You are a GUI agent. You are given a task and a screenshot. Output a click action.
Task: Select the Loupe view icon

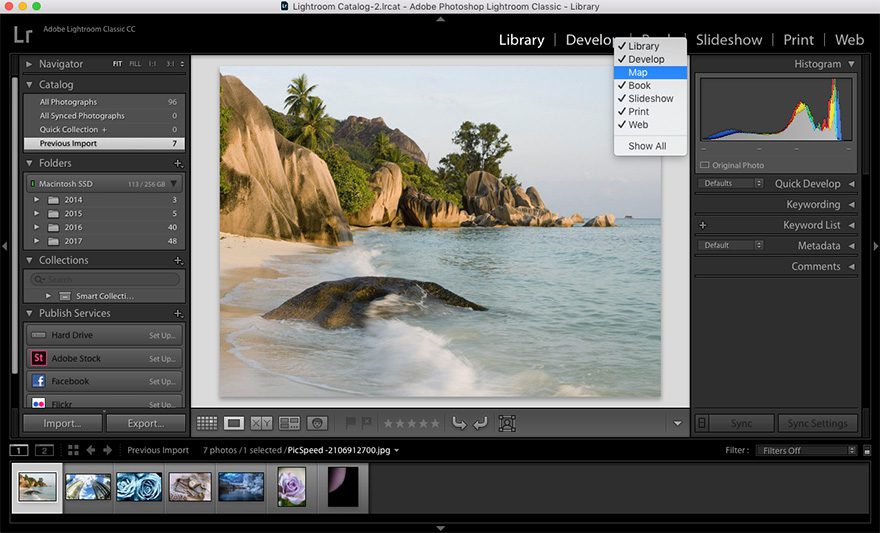[x=234, y=423]
